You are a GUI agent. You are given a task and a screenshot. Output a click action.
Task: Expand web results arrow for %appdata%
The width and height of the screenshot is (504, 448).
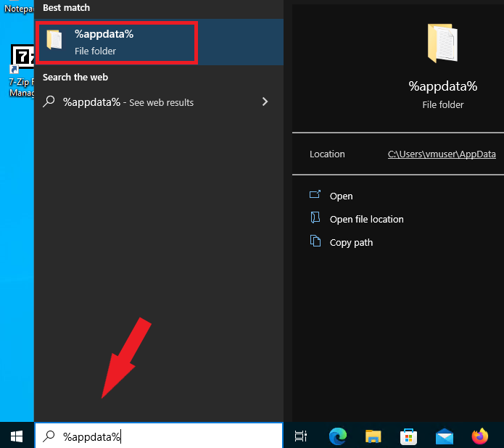coord(265,102)
